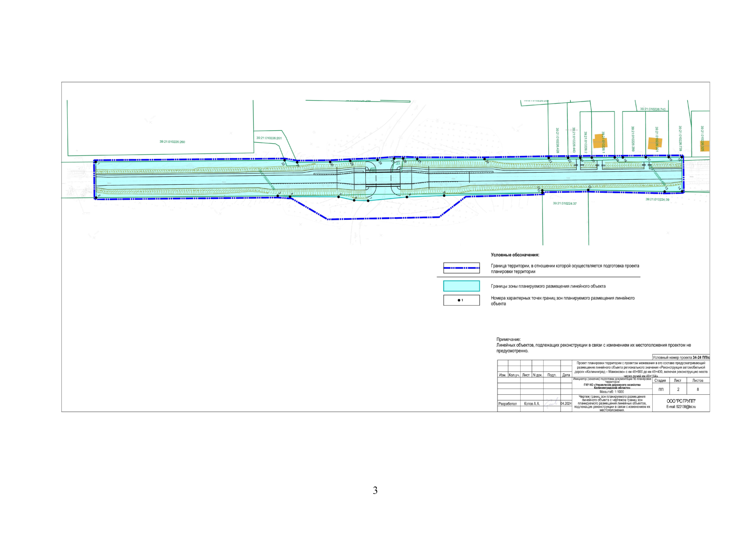Click the orange building on parcel 39:21:010226:301
Viewport: 756px width, 534px height.
click(x=655, y=143)
